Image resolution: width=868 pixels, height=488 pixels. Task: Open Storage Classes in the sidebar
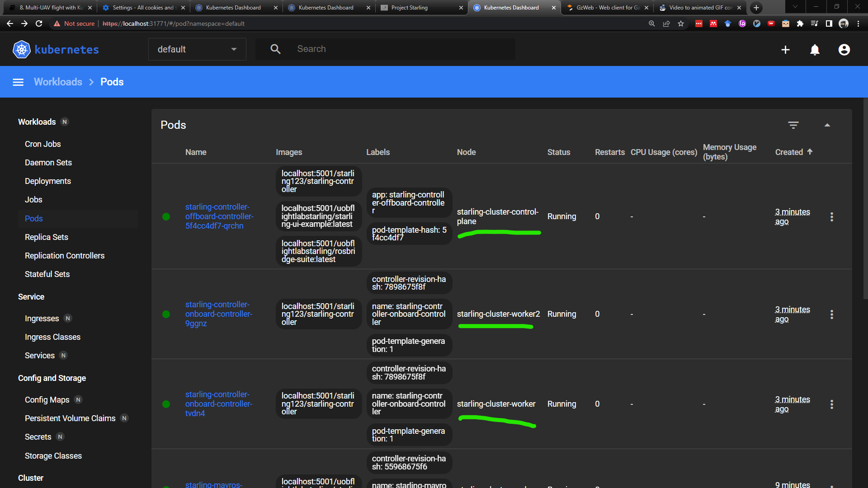[53, 456]
